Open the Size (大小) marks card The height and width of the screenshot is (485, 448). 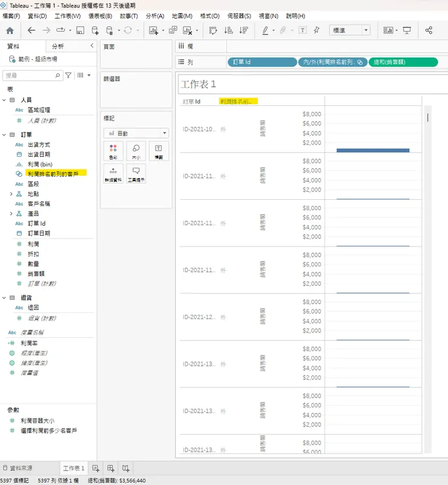pos(136,151)
